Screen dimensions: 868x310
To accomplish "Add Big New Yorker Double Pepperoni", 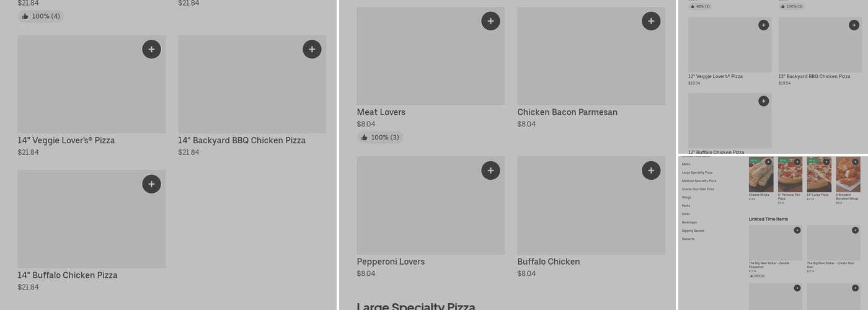I will point(797,231).
